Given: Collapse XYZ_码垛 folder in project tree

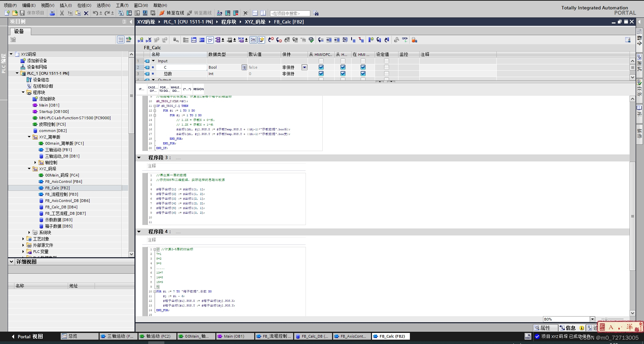Looking at the screenshot, I should pos(29,169).
